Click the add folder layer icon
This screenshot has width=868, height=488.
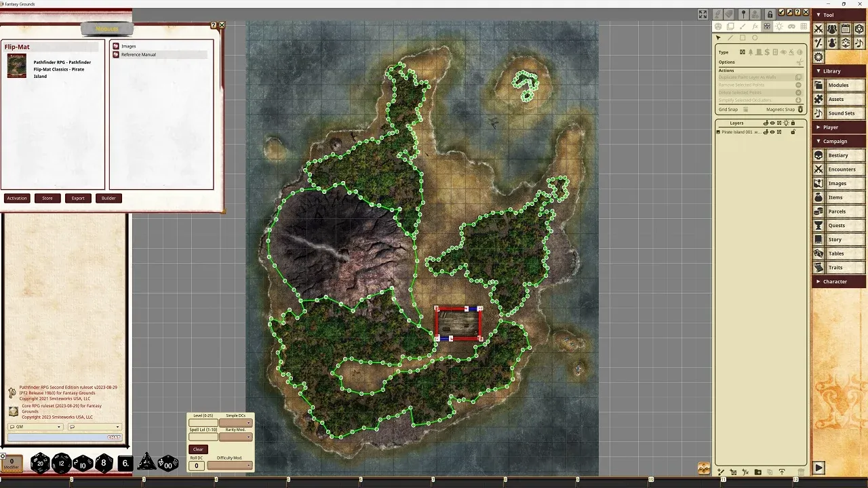pos(758,472)
